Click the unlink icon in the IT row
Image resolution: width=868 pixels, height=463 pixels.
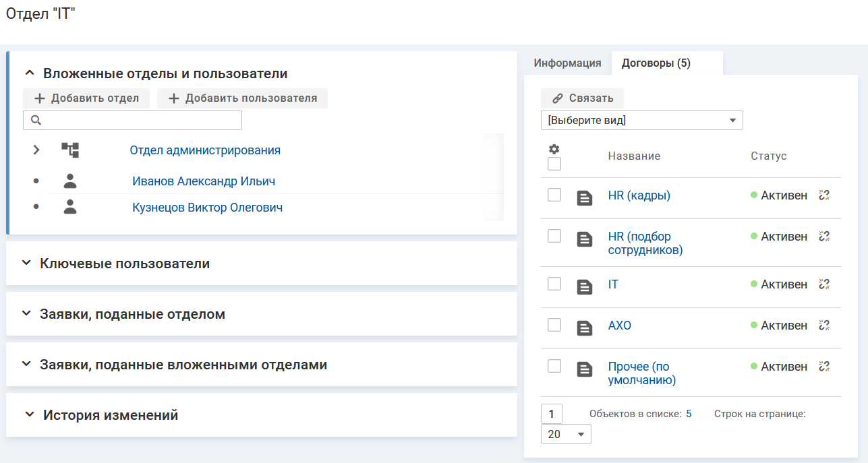click(x=823, y=284)
